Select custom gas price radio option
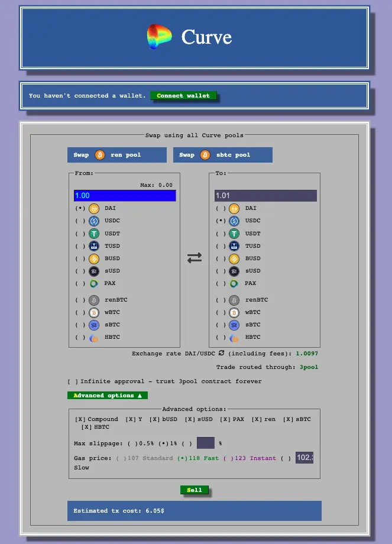Viewport: 392px width, 544px height. pyautogui.click(x=286, y=458)
